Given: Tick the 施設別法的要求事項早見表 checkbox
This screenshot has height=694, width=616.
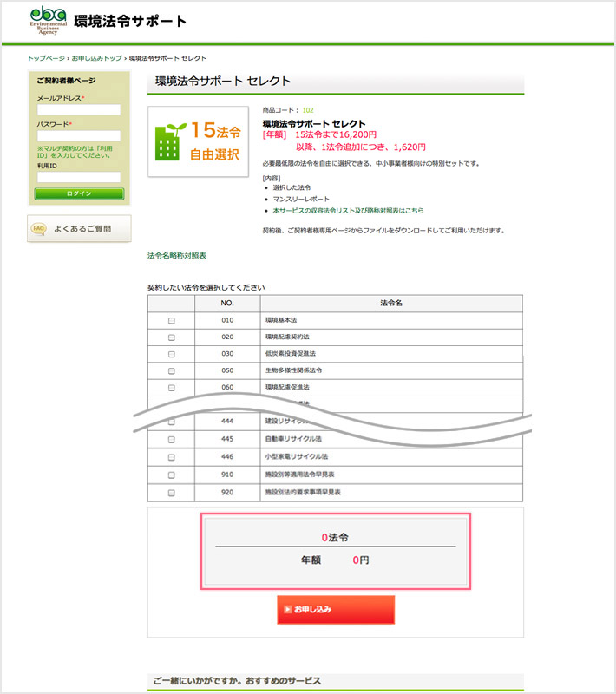Looking at the screenshot, I should (171, 493).
